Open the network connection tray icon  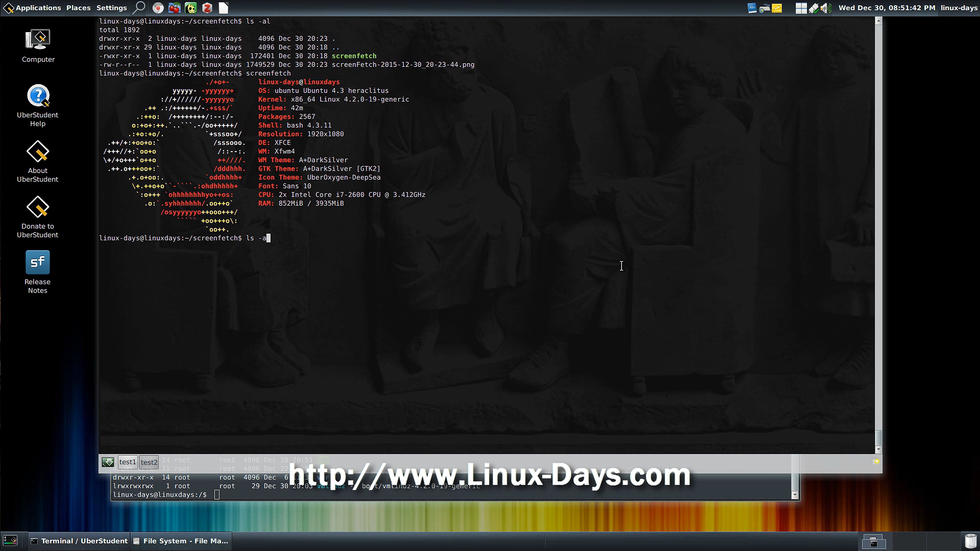tap(814, 8)
